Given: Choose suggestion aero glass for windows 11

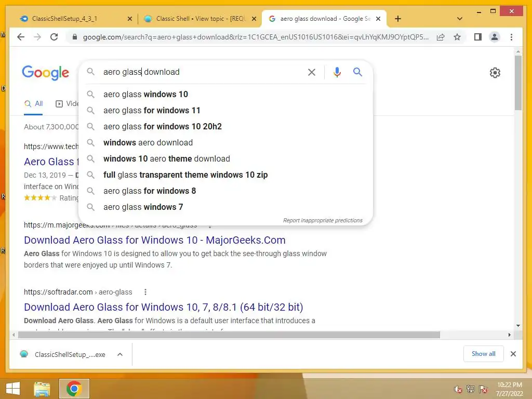Looking at the screenshot, I should coord(225,110).
